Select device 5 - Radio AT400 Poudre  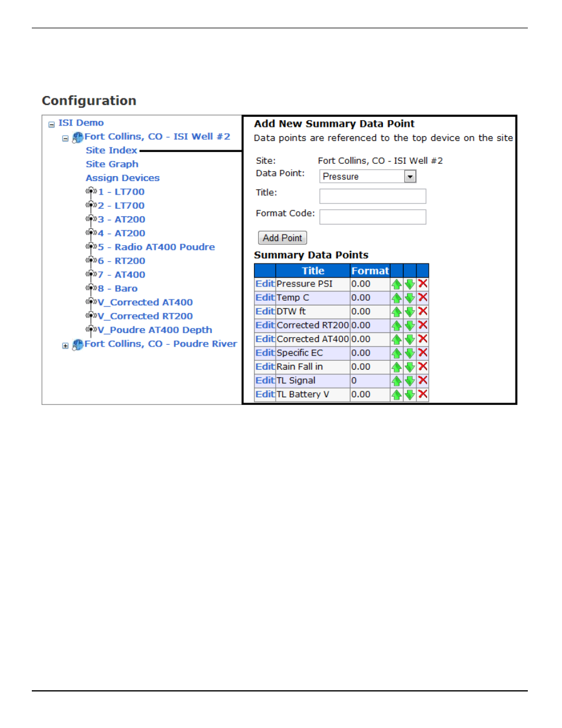156,247
